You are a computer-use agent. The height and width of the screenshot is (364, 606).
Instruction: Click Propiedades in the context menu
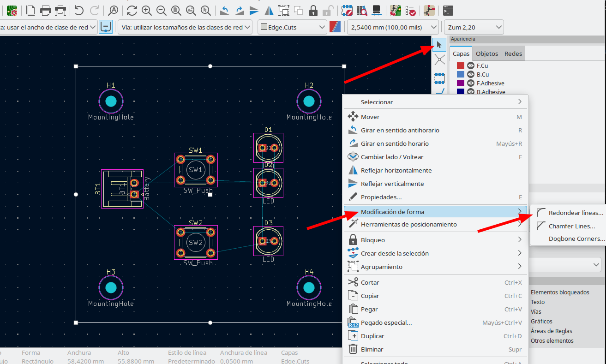tap(381, 197)
